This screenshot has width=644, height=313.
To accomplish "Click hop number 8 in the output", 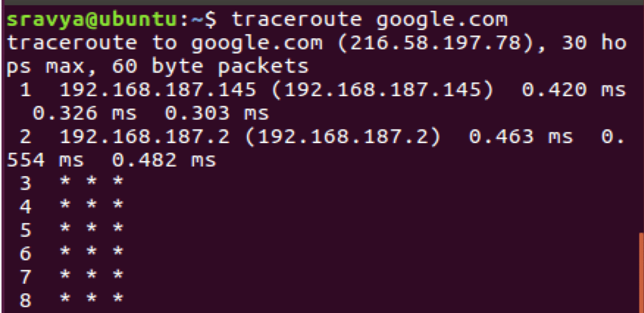I will click(x=26, y=299).
